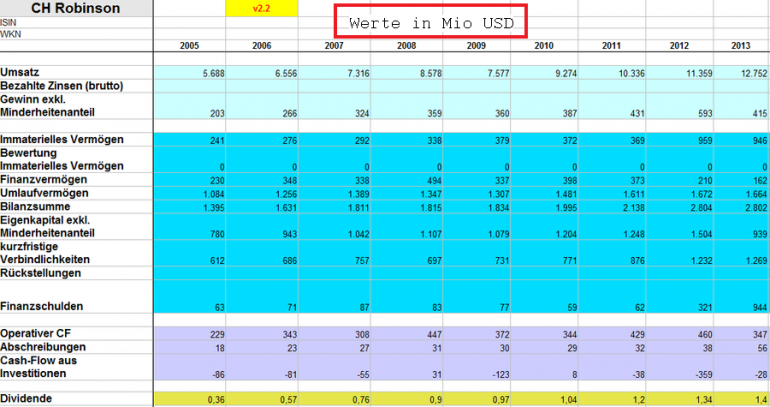Click Gewinn value 593 for 2012
This screenshot has height=407, width=770.
[705, 113]
